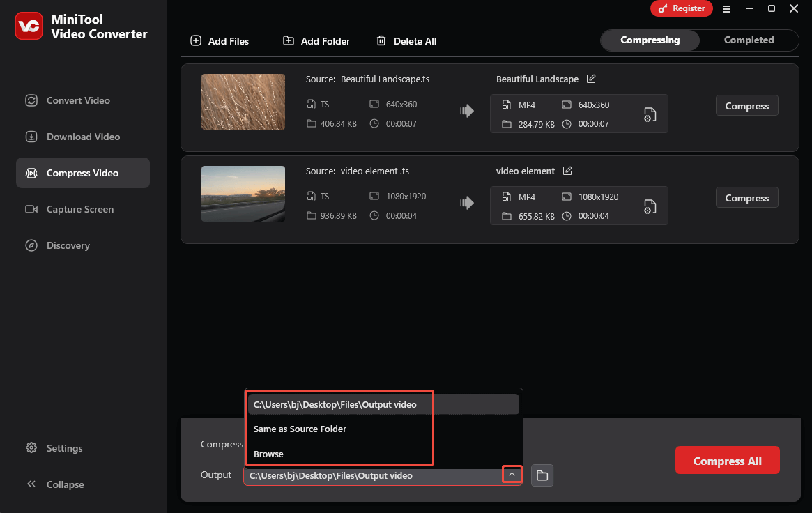Open the hamburger menu in title bar
The image size is (812, 513).
pos(727,9)
